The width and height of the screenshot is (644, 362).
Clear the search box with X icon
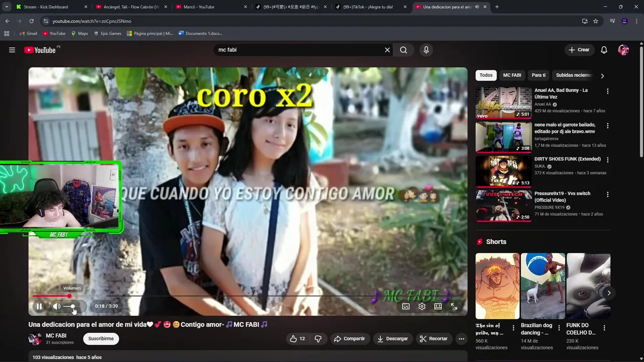click(x=387, y=50)
